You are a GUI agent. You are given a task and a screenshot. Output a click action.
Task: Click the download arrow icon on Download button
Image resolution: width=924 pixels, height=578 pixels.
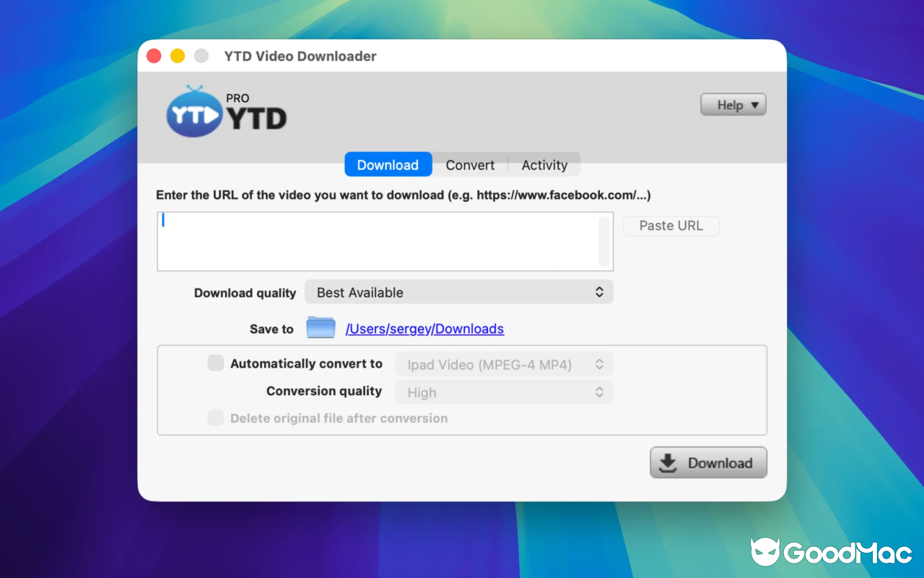(x=667, y=462)
